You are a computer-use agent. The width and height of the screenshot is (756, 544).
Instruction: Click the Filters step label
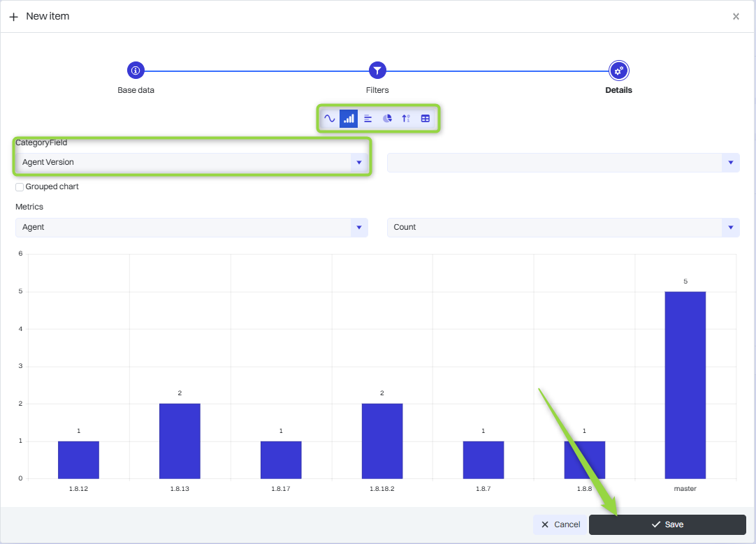(x=377, y=90)
